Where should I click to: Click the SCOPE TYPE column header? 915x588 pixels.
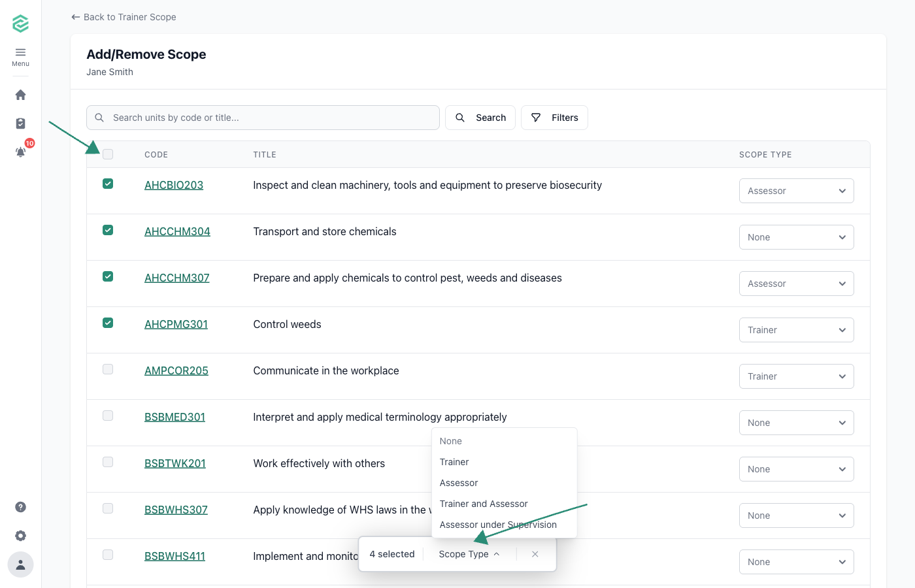765,155
